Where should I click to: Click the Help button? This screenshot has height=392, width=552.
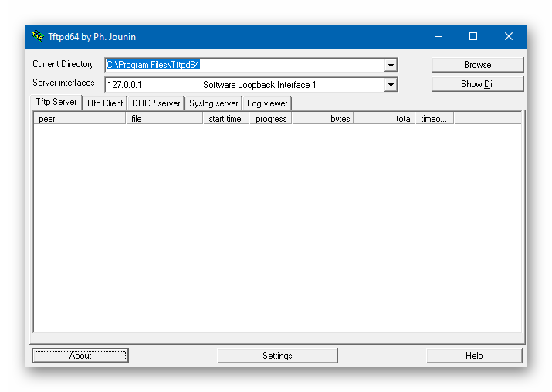click(474, 356)
